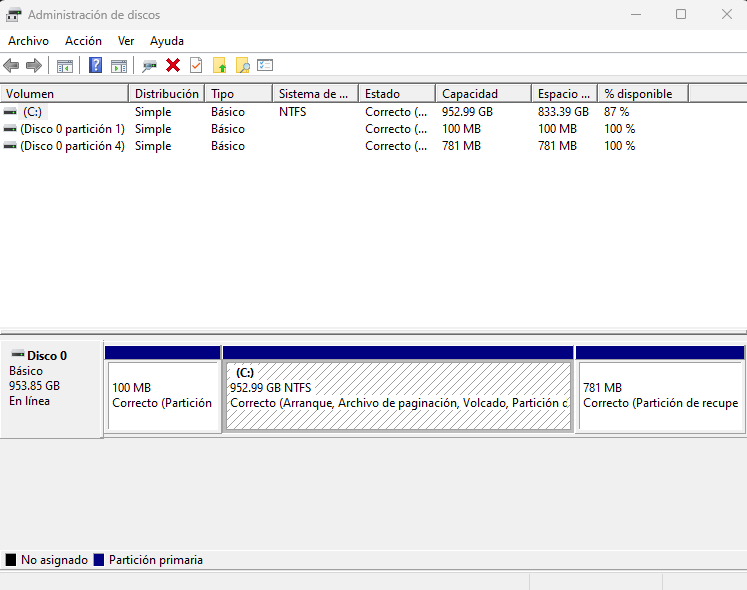747x590 pixels.
Task: Minimize the Administración de discos window
Action: pos(636,14)
